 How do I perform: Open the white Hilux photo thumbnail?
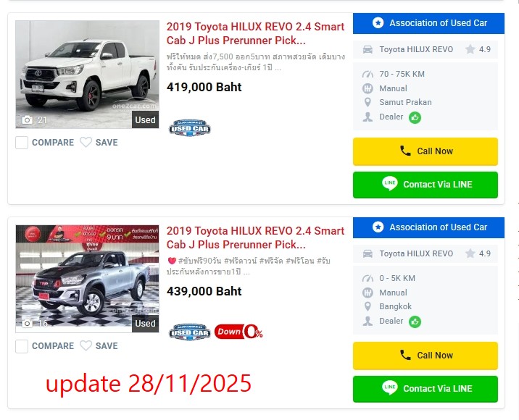87,75
